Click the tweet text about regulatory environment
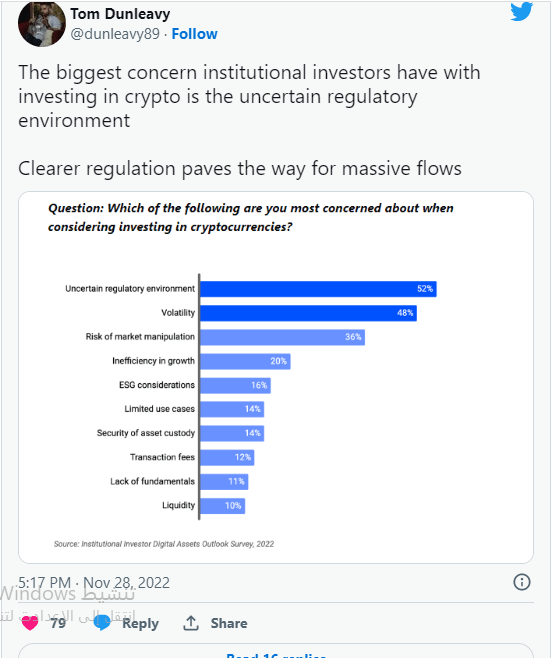The height and width of the screenshot is (658, 551). [249, 96]
